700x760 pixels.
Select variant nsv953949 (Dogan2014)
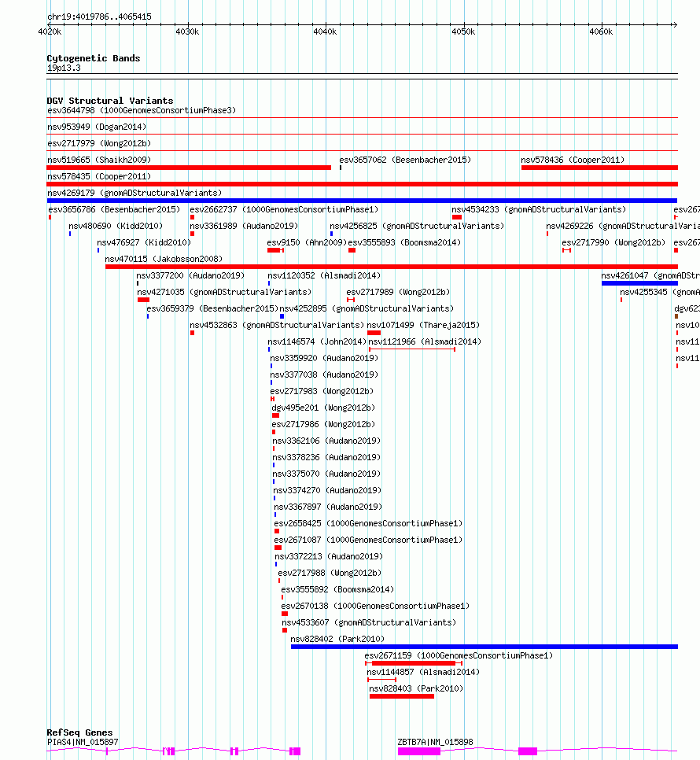tap(97, 127)
